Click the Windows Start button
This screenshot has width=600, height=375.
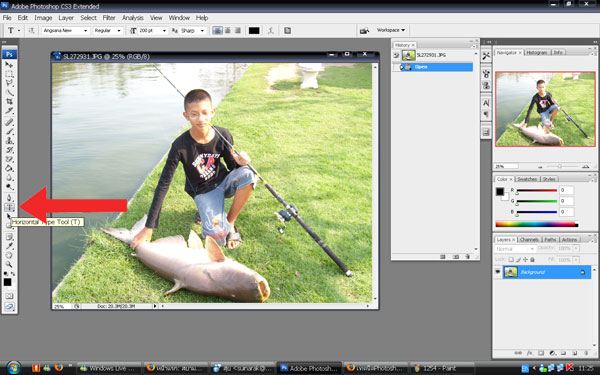[x=14, y=368]
